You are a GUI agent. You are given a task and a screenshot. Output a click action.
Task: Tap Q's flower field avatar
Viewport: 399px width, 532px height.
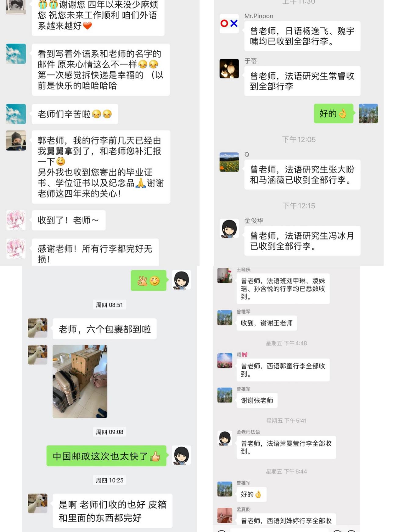click(229, 162)
